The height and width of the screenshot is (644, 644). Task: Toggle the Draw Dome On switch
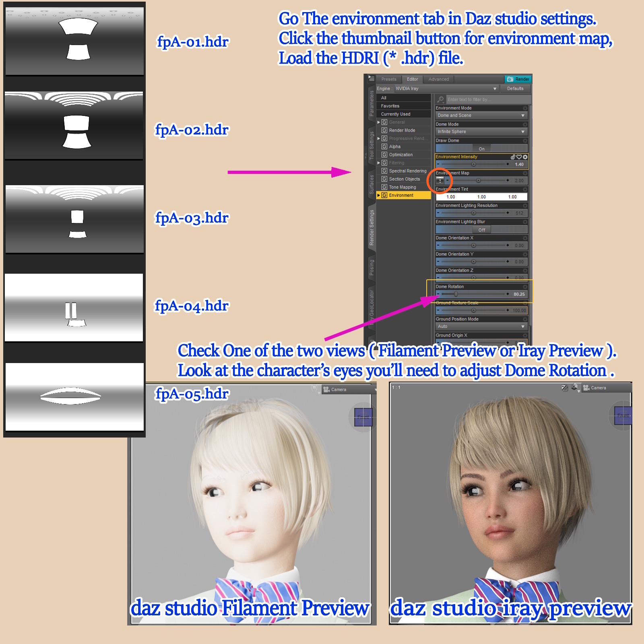coord(481,149)
